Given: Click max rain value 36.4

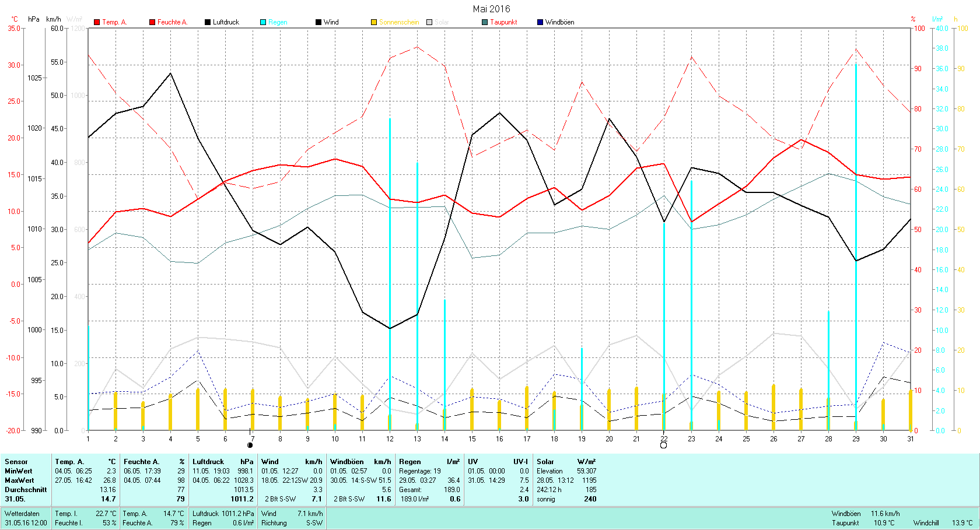Looking at the screenshot, I should tap(454, 480).
